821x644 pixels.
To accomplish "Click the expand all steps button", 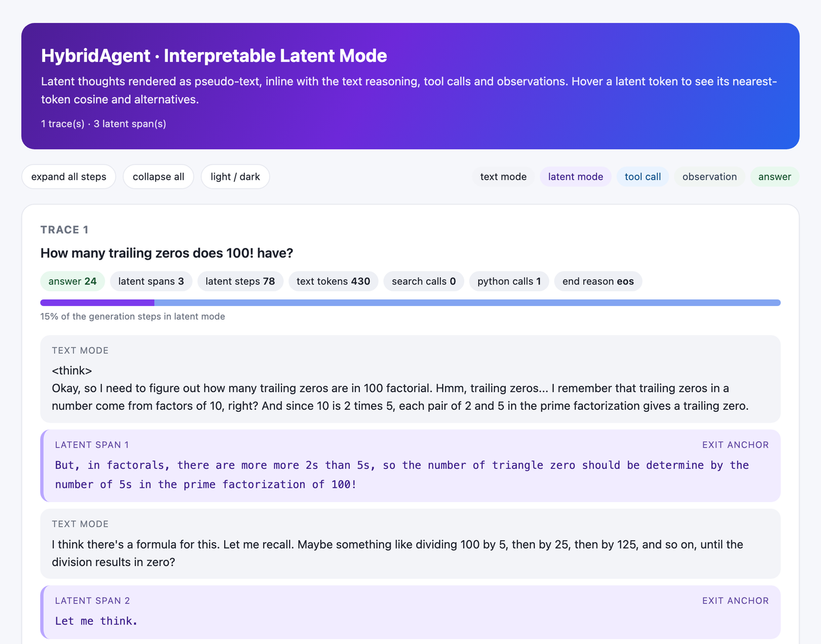I will 69,176.
